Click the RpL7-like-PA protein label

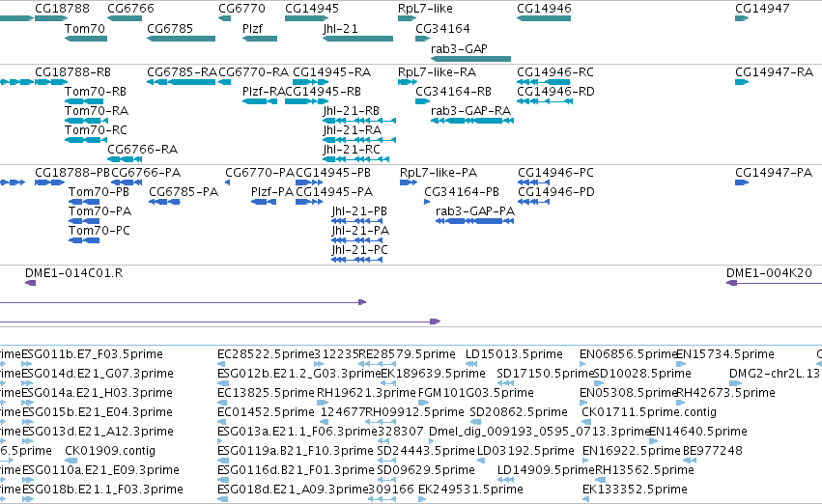[x=439, y=173]
